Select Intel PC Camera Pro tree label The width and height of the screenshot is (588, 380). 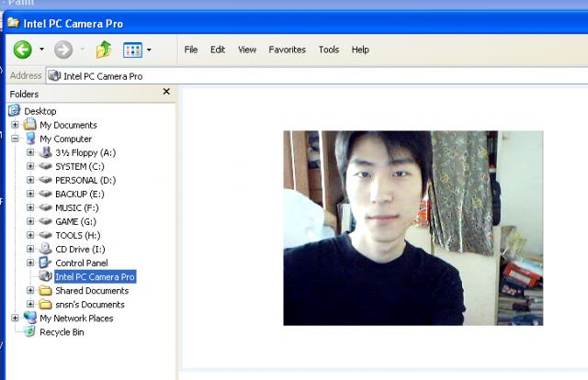point(95,276)
